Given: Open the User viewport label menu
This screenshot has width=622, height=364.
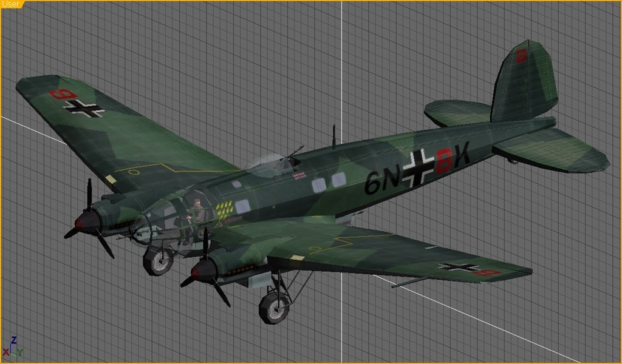Looking at the screenshot, I should (x=11, y=4).
